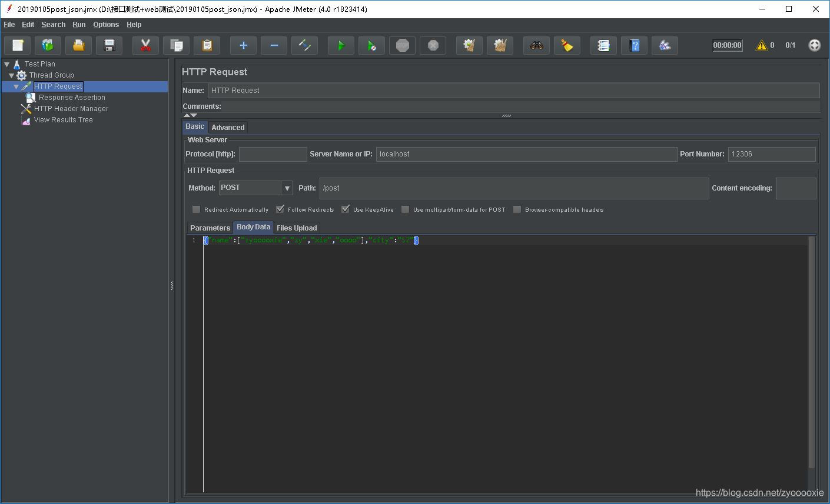Collapse the Thread Group tree node
Viewport: 830px width, 504px height.
[12, 75]
